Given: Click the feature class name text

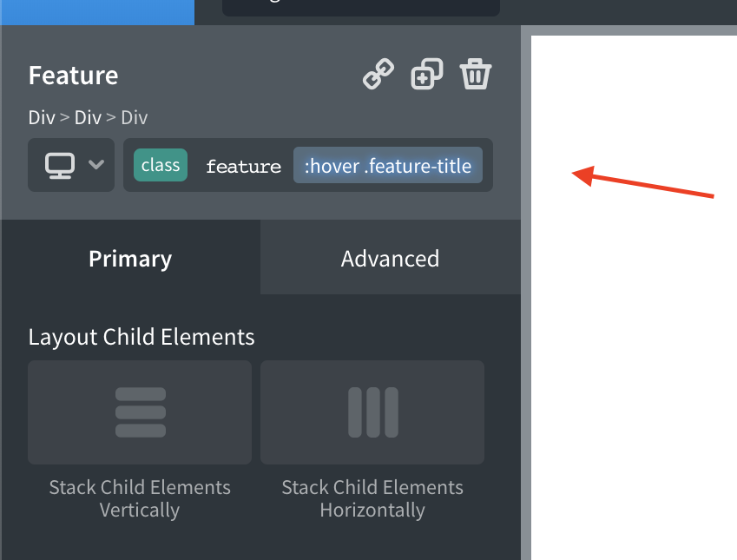Looking at the screenshot, I should click(x=243, y=165).
